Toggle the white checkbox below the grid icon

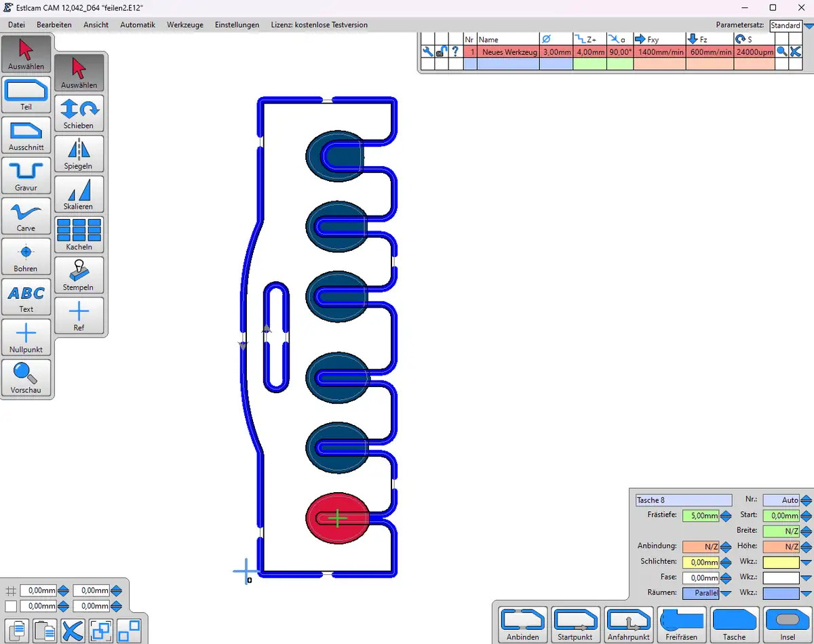(x=11, y=606)
